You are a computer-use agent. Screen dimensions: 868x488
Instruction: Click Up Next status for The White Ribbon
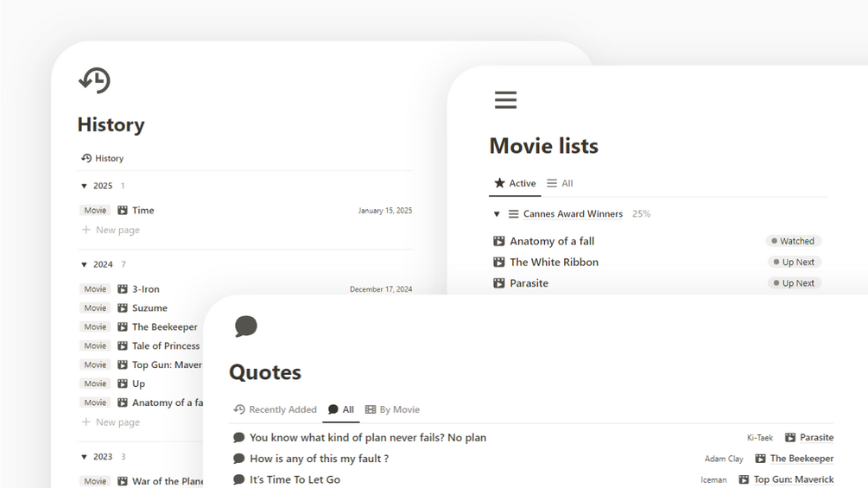pyautogui.click(x=795, y=263)
